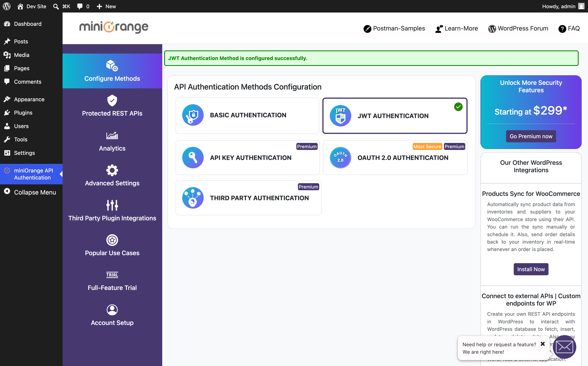The height and width of the screenshot is (366, 588).
Task: Collapse the WordPress admin menu
Action: click(x=31, y=192)
